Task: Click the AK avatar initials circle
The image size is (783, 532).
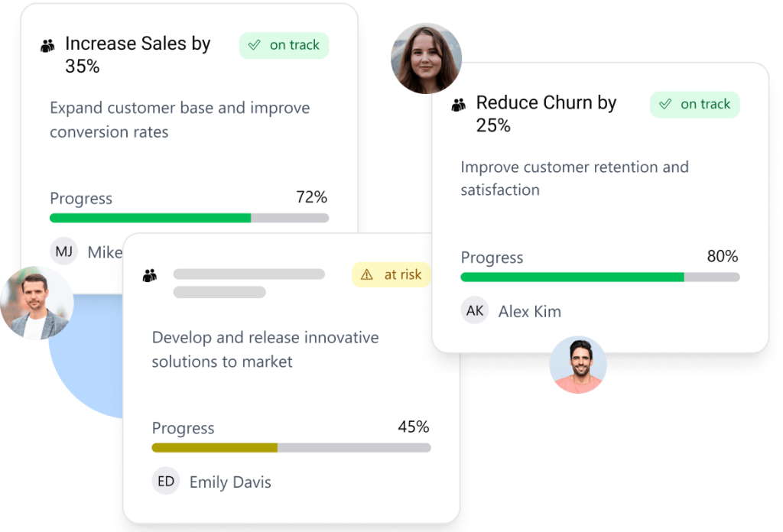Action: click(474, 311)
